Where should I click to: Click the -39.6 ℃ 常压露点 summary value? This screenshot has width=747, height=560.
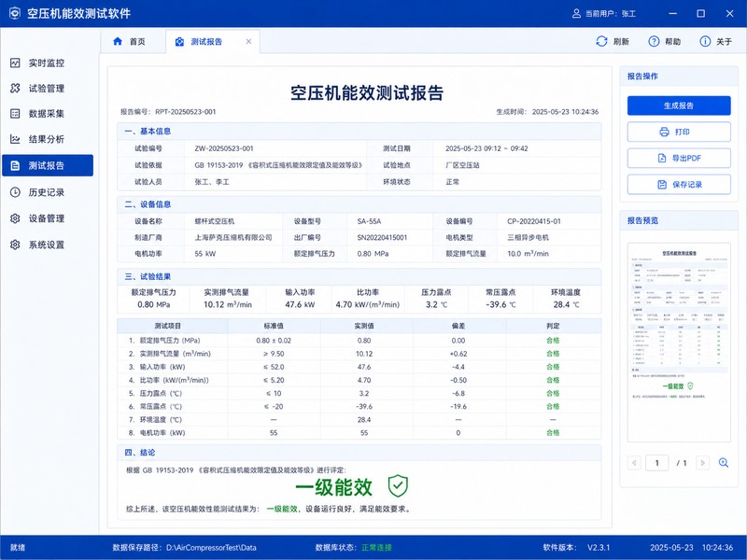[500, 305]
